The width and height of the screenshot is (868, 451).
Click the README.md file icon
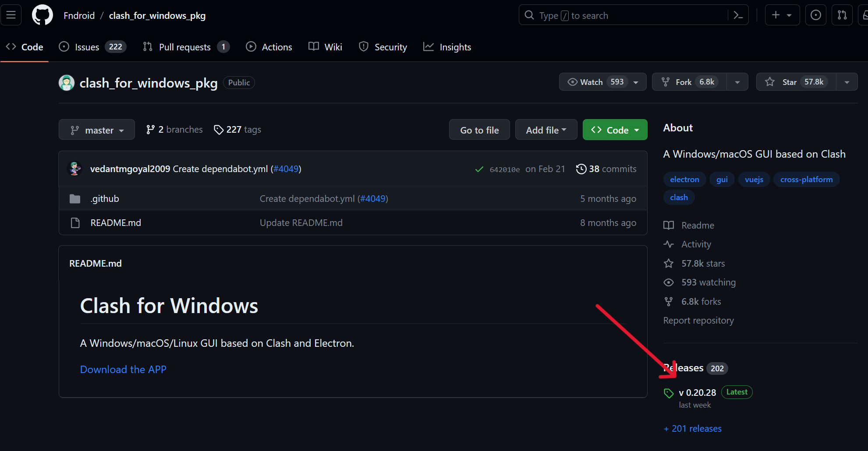coord(75,223)
